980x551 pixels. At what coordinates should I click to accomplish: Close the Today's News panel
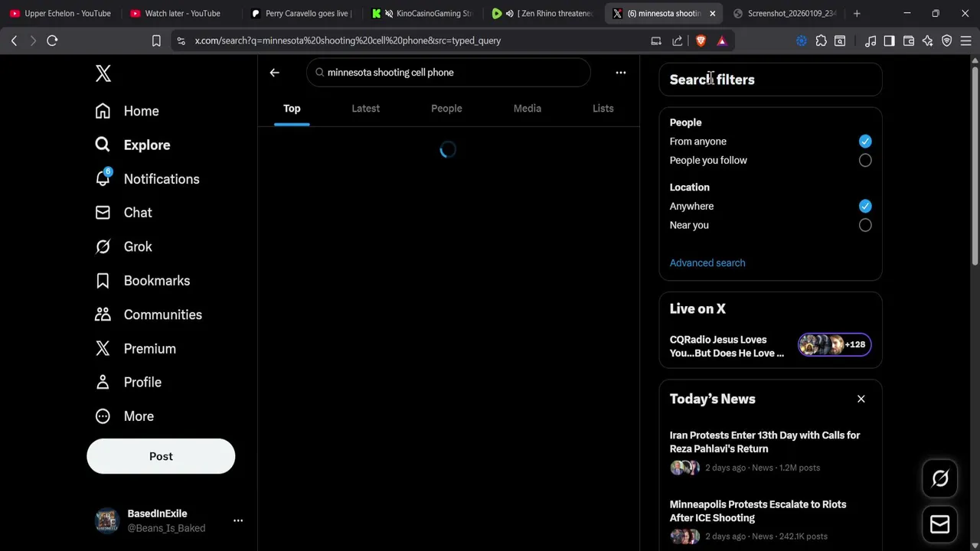coord(861,399)
